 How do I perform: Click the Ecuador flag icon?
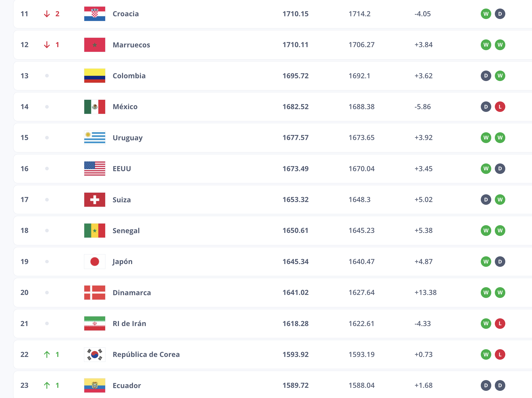pos(94,385)
